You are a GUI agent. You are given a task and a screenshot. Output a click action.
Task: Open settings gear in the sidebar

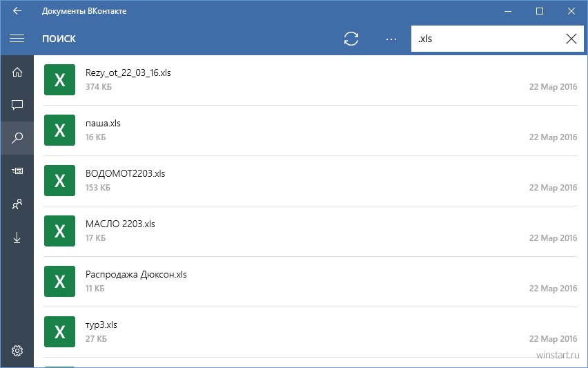tap(17, 351)
